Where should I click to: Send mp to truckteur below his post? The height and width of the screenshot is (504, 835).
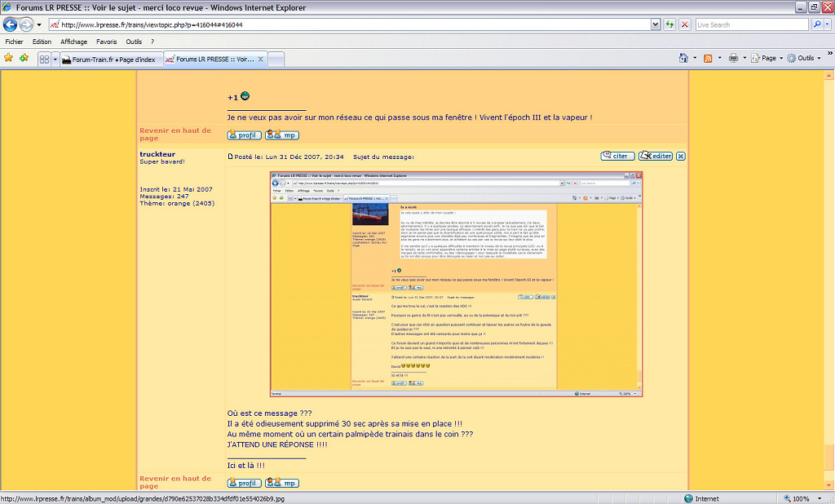281,484
